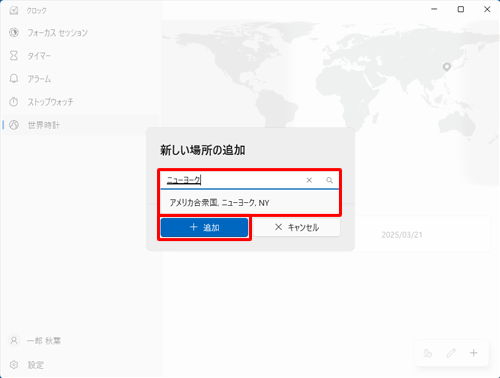The height and width of the screenshot is (378, 500).
Task: Click the world clock globe icon
Action: [14, 125]
